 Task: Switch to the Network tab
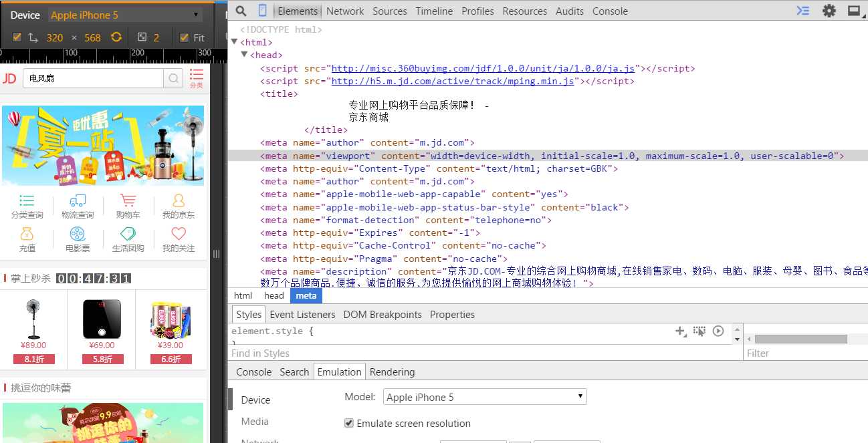(345, 11)
